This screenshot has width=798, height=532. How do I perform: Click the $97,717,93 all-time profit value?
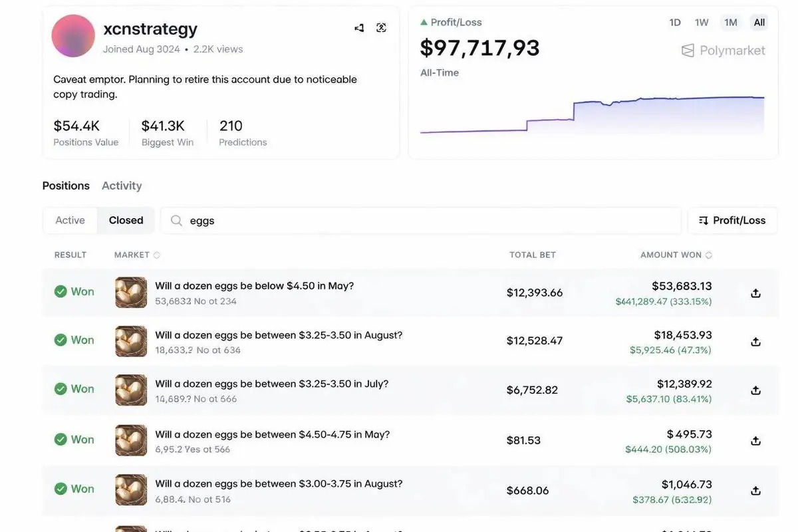tap(479, 48)
